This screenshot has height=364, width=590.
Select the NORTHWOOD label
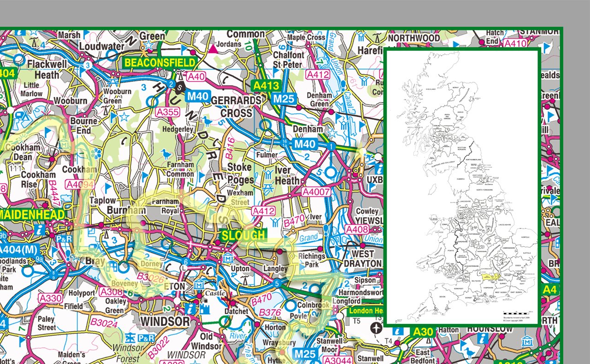(414, 38)
